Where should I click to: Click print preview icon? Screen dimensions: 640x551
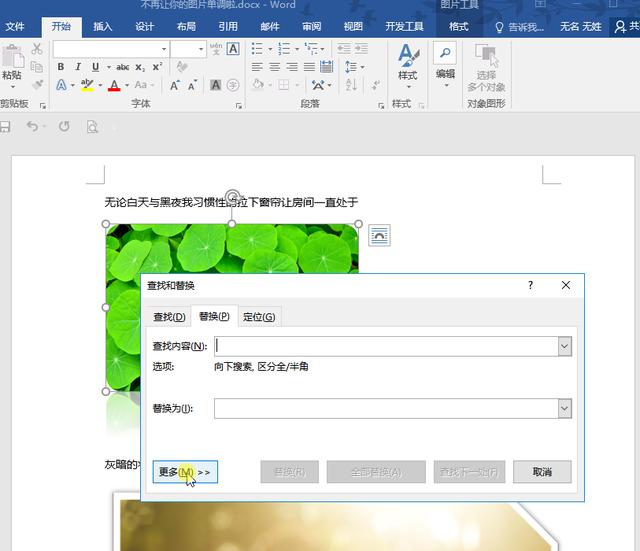click(92, 127)
